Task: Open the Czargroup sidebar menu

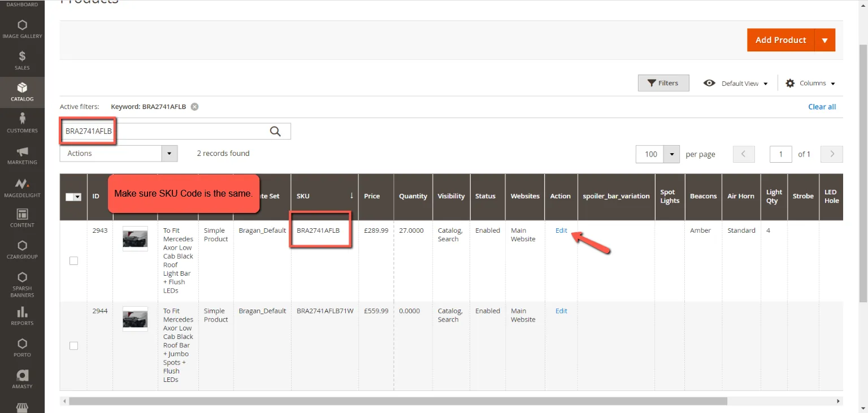Action: [x=22, y=250]
